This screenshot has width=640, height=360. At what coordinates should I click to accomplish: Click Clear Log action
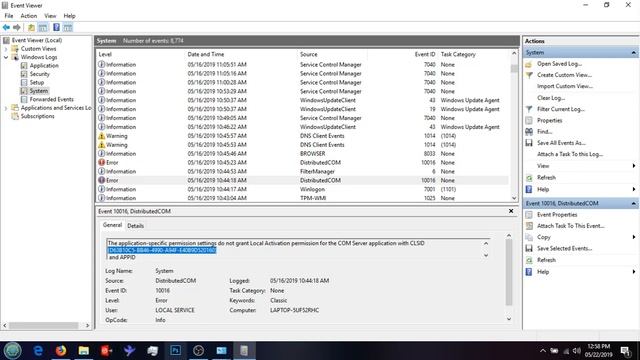tap(551, 98)
